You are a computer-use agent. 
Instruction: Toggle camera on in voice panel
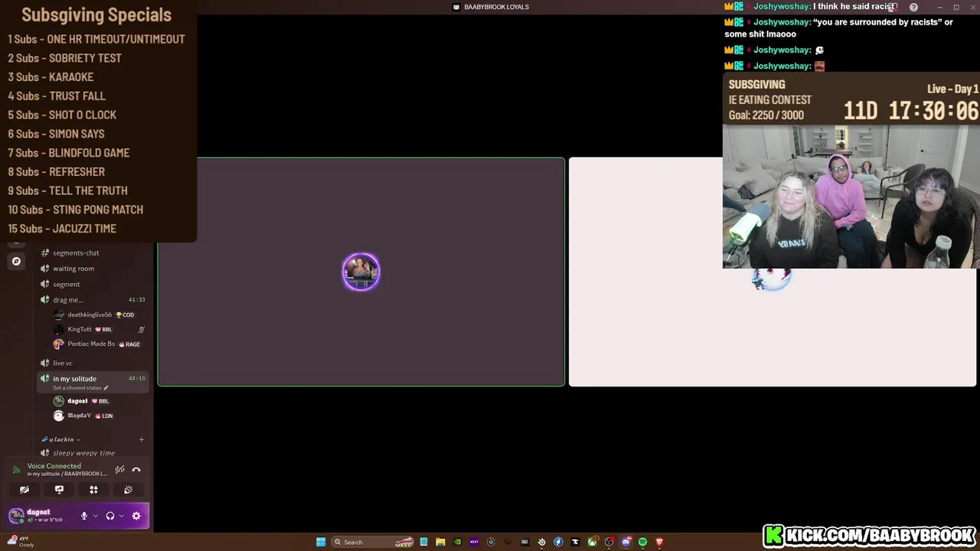point(24,490)
